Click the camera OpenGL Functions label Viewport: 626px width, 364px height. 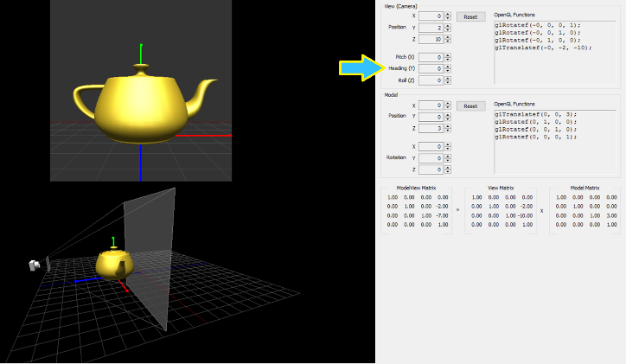514,15
